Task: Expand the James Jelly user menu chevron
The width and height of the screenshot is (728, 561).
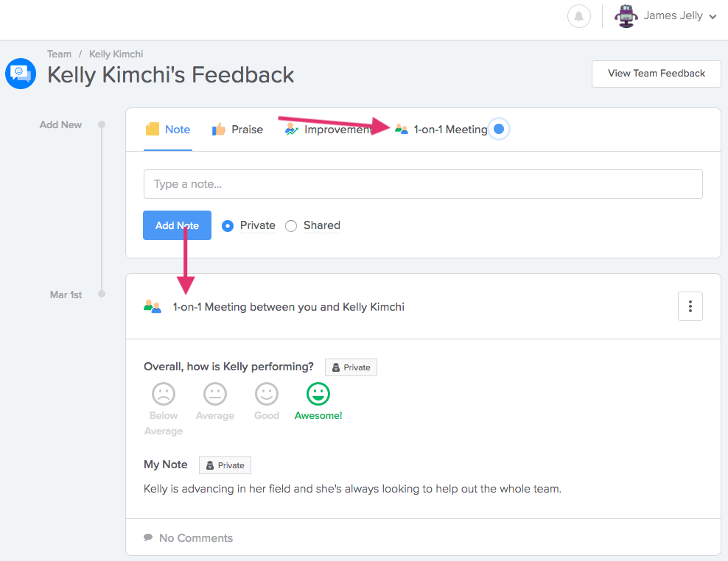Action: 713,17
